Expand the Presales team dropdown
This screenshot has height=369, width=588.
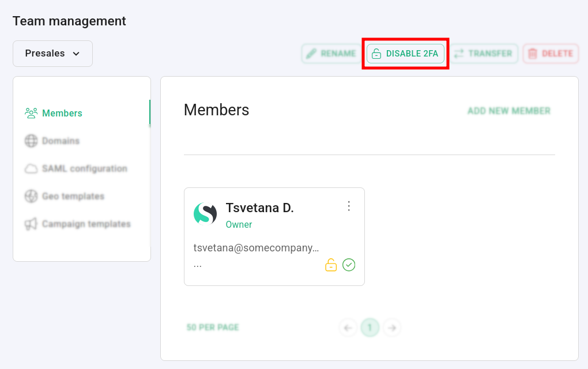(52, 54)
